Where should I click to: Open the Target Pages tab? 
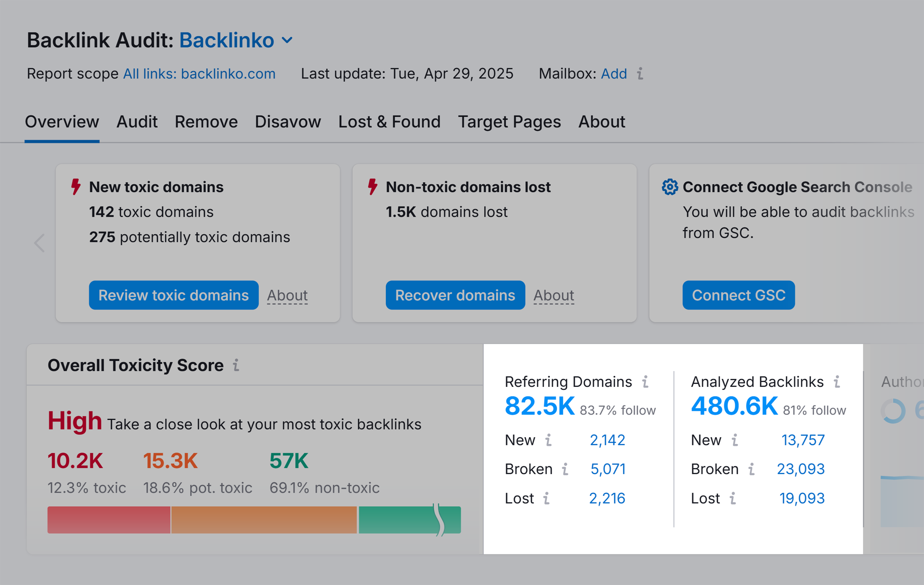coord(510,122)
